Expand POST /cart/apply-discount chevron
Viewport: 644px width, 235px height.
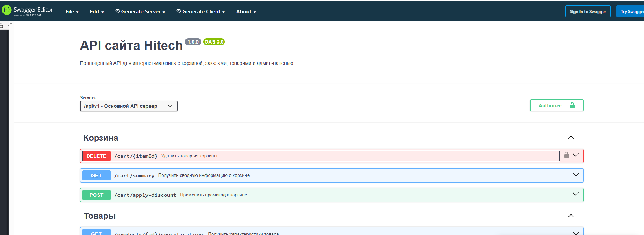click(x=576, y=194)
